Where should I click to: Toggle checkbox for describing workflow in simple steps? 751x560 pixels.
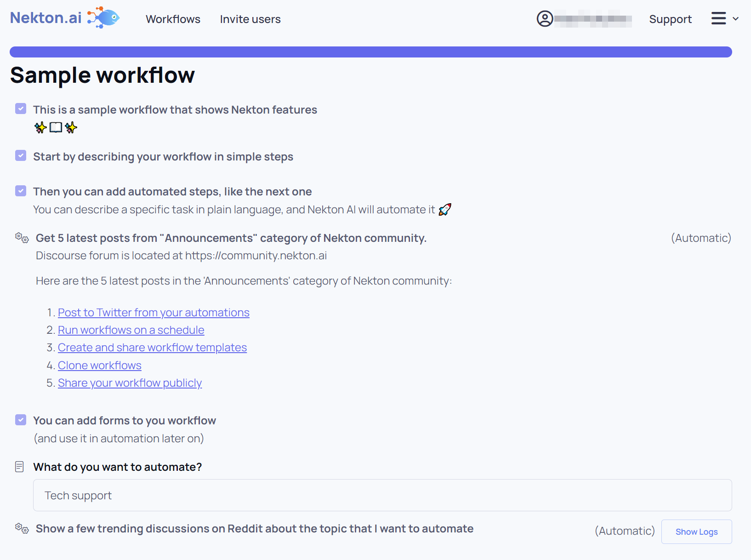[x=21, y=156]
